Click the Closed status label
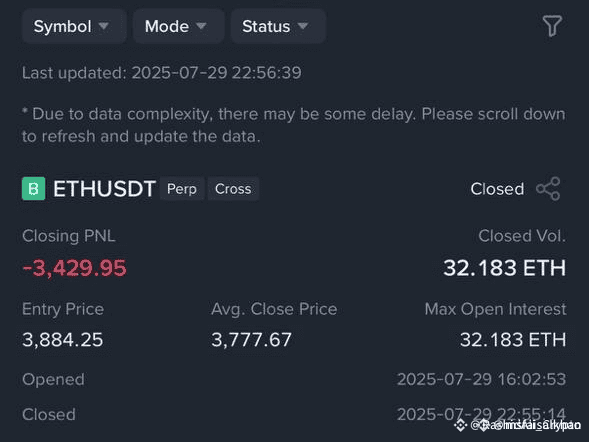 click(497, 189)
